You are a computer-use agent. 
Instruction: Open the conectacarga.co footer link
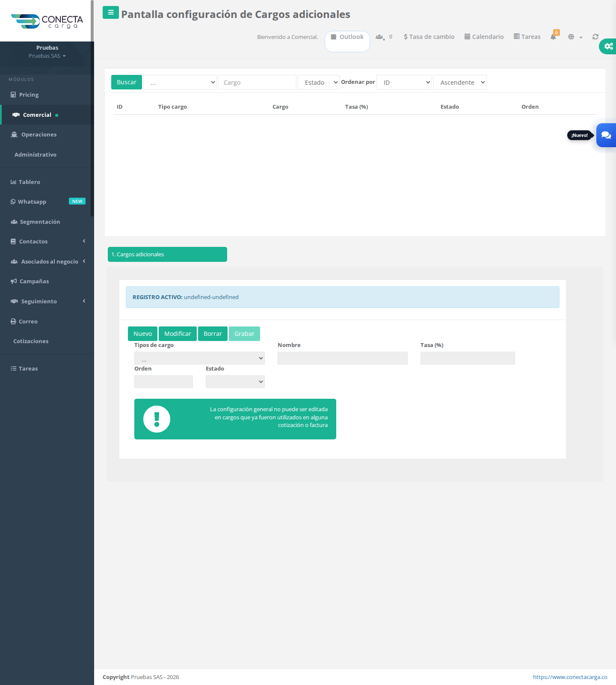570,677
